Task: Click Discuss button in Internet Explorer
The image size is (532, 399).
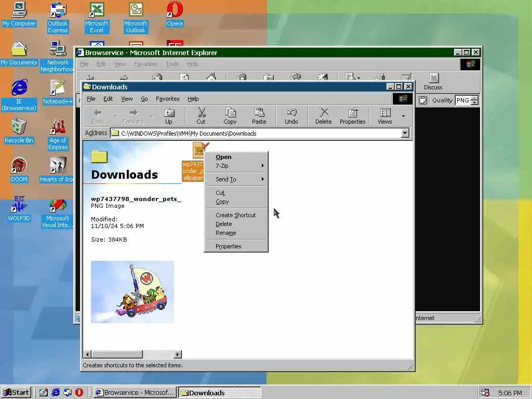Action: (433, 82)
